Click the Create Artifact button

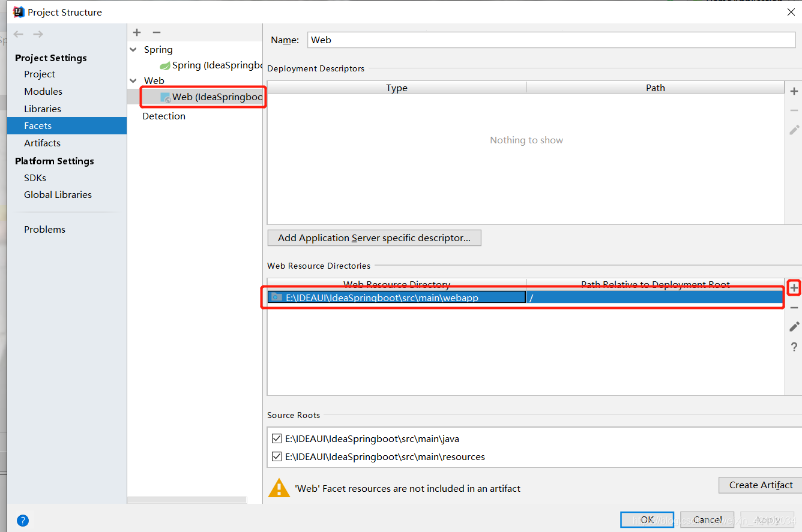point(761,485)
